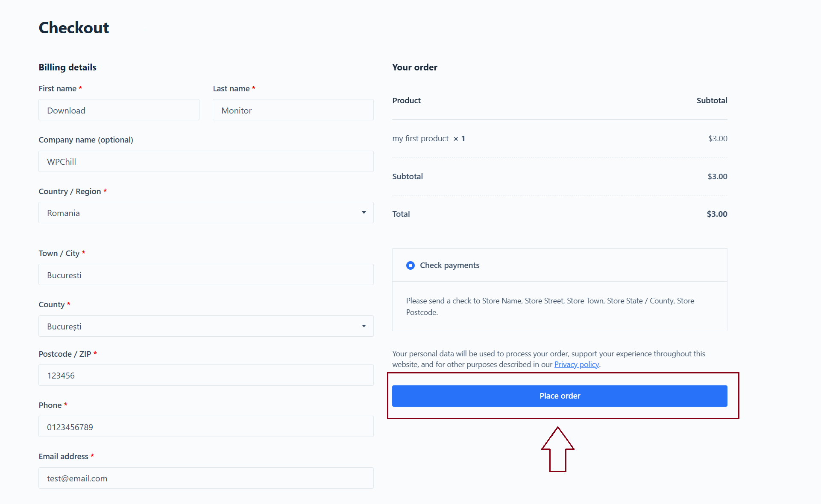Click the Check payments instruction text
Image resolution: width=821 pixels, height=504 pixels.
pos(550,306)
